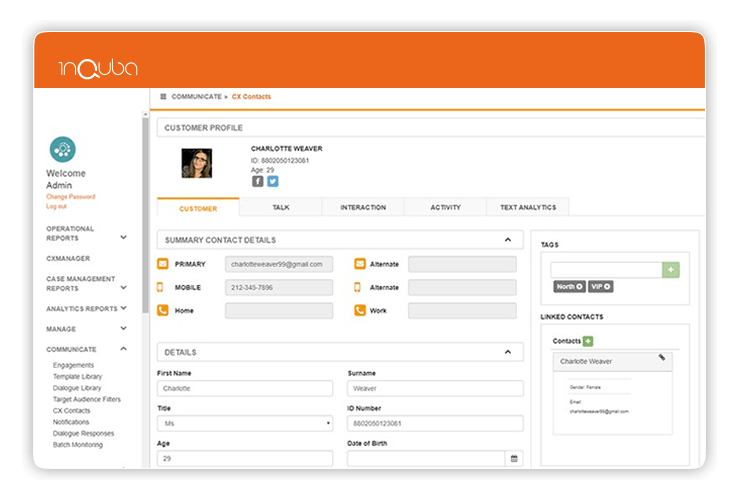
Task: Click the Alternate mobile phone icon
Action: click(x=357, y=287)
